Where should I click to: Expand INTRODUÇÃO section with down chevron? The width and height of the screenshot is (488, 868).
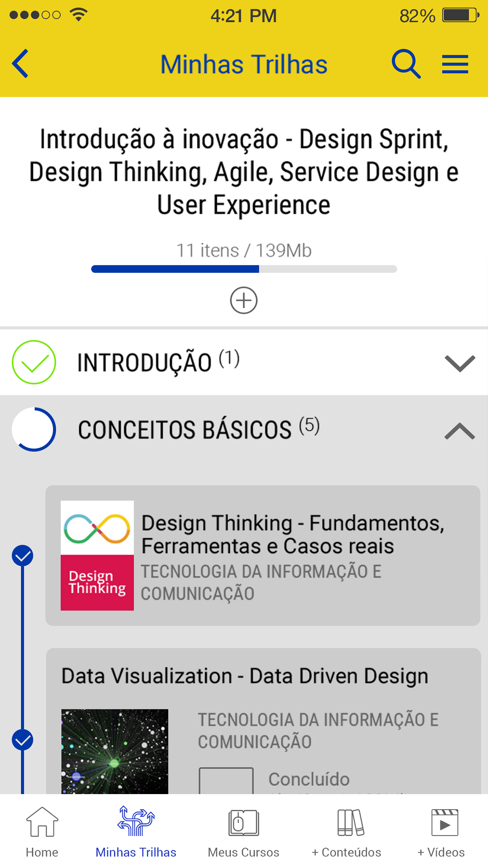pyautogui.click(x=459, y=363)
